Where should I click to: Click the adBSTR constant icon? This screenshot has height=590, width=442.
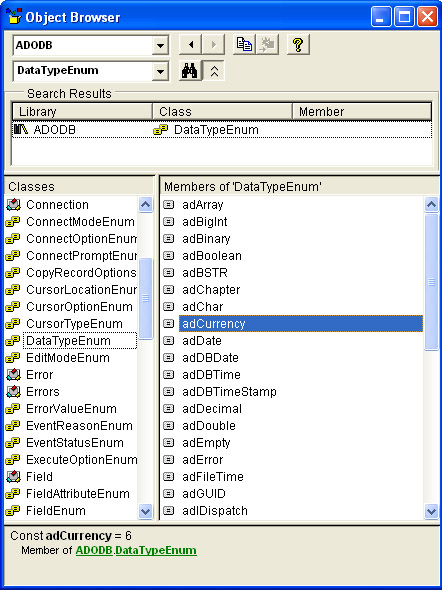pyautogui.click(x=169, y=273)
